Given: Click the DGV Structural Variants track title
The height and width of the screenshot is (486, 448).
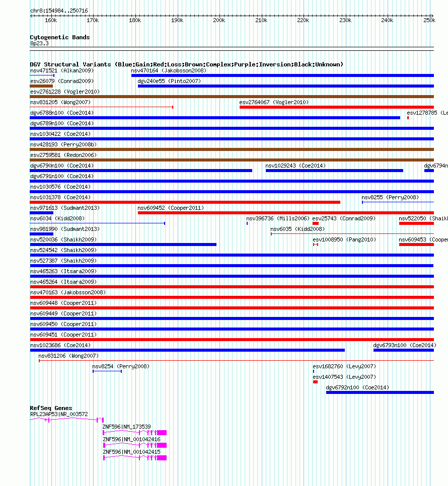Looking at the screenshot, I should pyautogui.click(x=187, y=64).
